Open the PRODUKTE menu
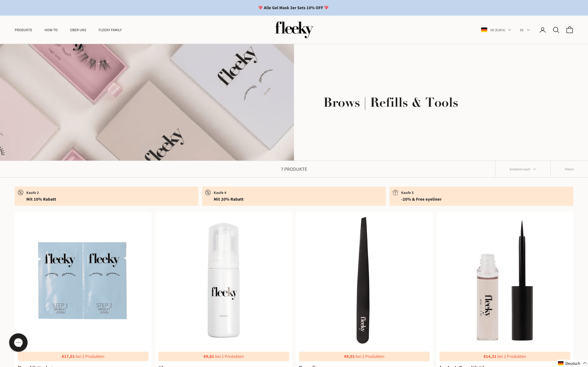Viewport: 588px width, 367px height. click(23, 30)
